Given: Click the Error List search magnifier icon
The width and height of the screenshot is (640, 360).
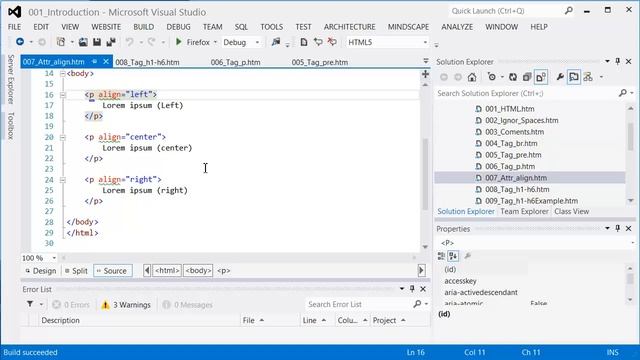Looking at the screenshot, I should (x=417, y=304).
